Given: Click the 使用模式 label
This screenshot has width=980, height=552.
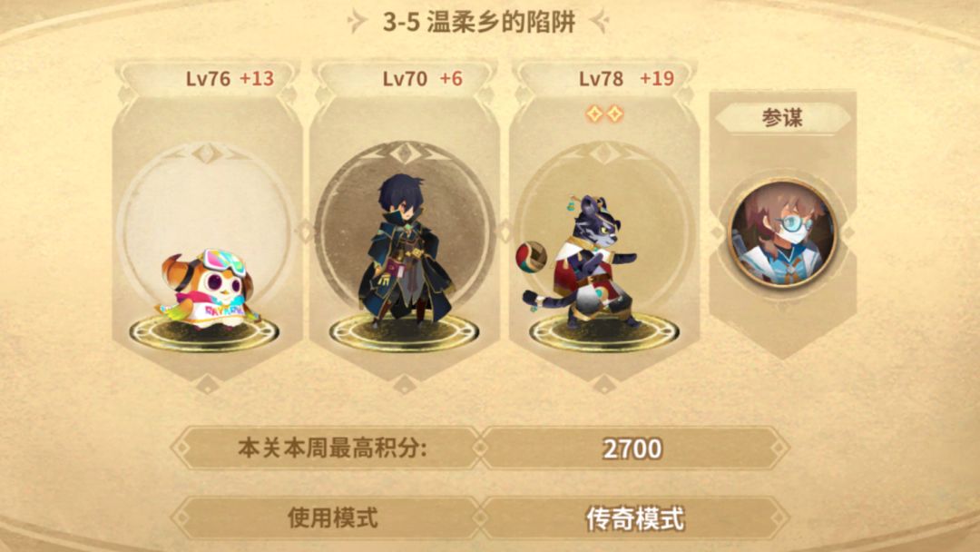Looking at the screenshot, I should (332, 517).
